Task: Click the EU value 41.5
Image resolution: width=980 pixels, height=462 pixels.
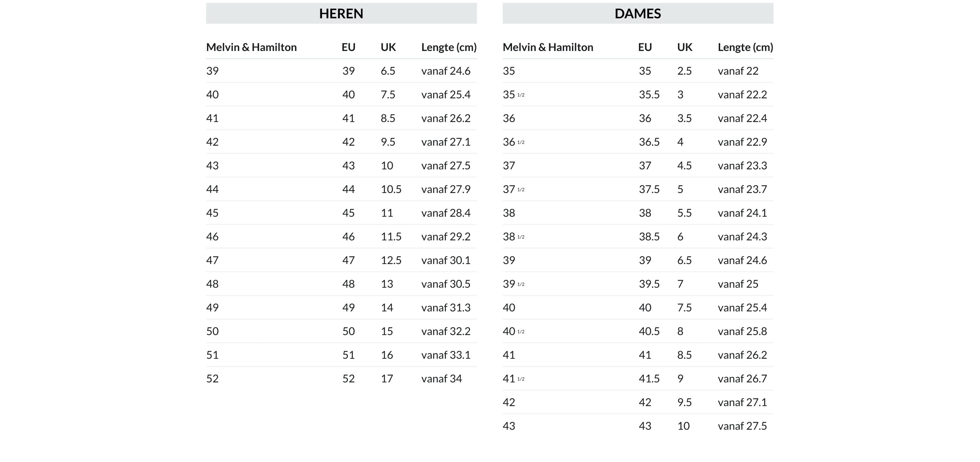Action: 649,379
